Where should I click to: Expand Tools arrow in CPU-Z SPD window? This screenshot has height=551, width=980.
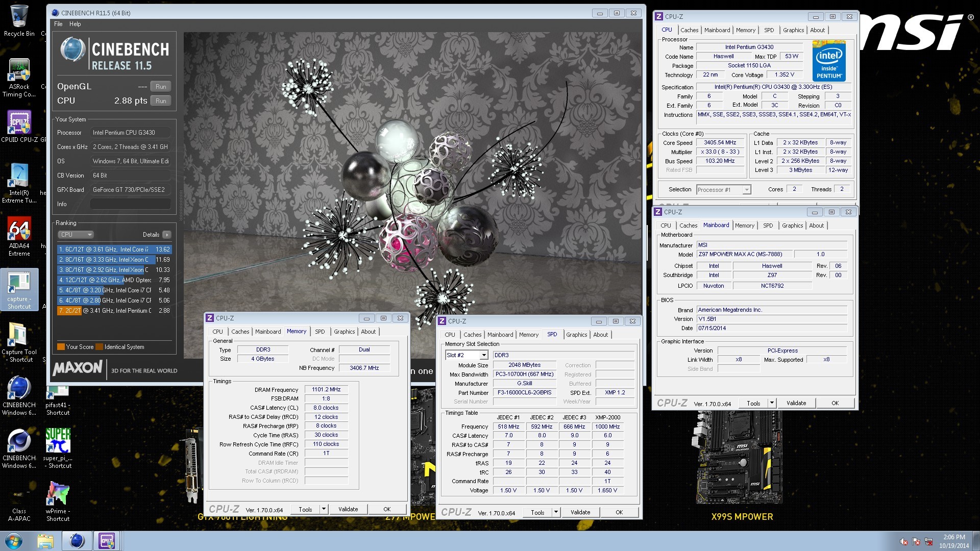[x=556, y=512]
